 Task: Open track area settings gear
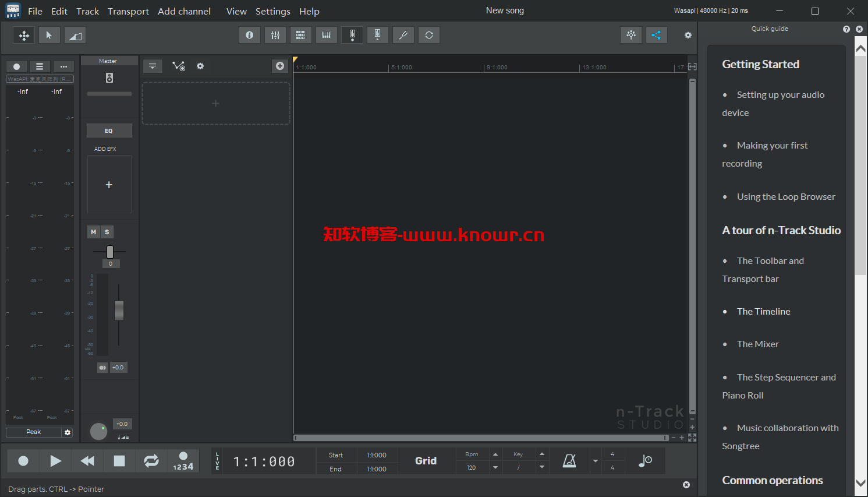click(x=200, y=66)
